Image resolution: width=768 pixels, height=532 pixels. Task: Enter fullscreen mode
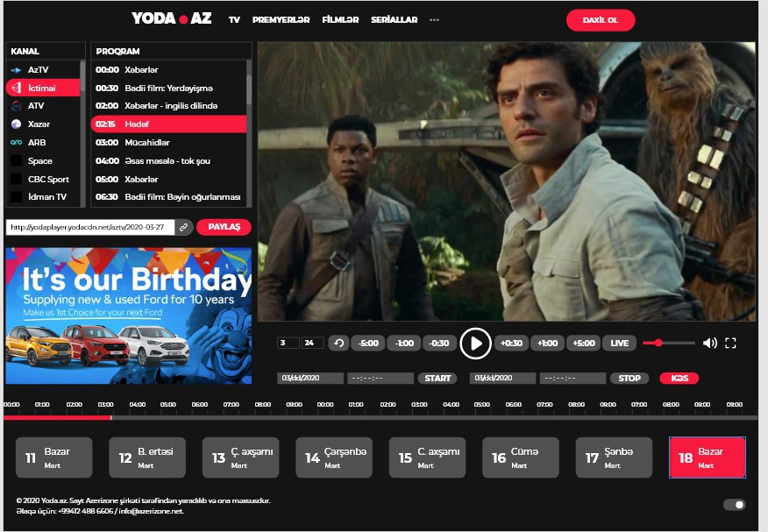pyautogui.click(x=730, y=343)
